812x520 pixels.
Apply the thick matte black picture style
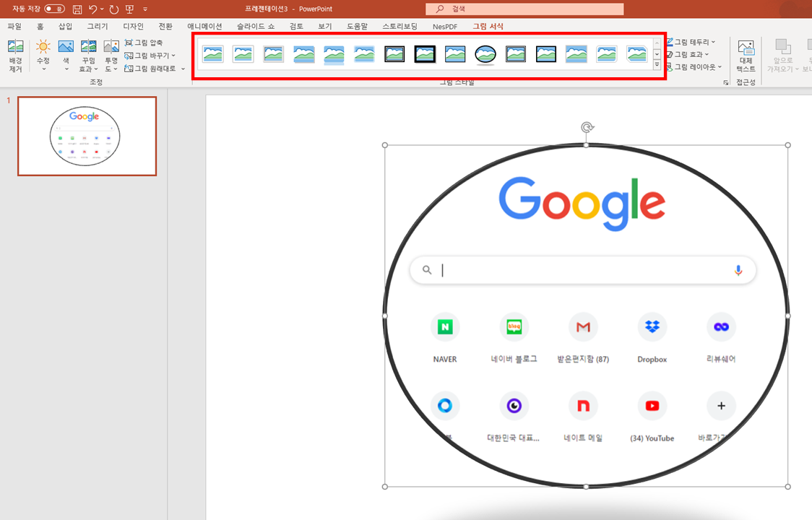(x=425, y=54)
